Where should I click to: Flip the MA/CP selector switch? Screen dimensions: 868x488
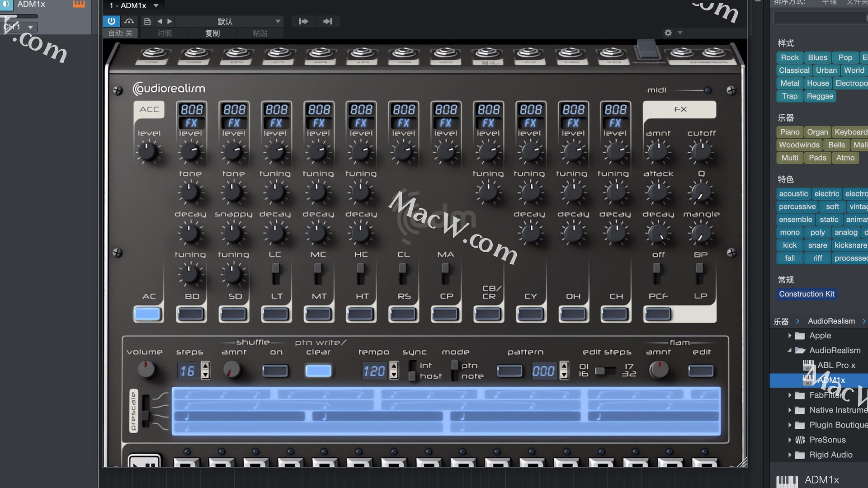445,274
